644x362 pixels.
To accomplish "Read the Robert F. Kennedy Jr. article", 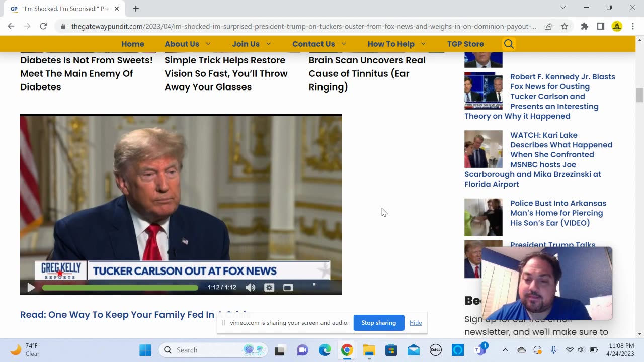I will pyautogui.click(x=562, y=96).
